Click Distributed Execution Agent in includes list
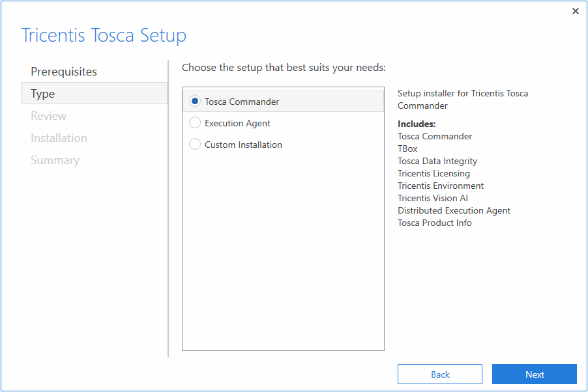 454,210
